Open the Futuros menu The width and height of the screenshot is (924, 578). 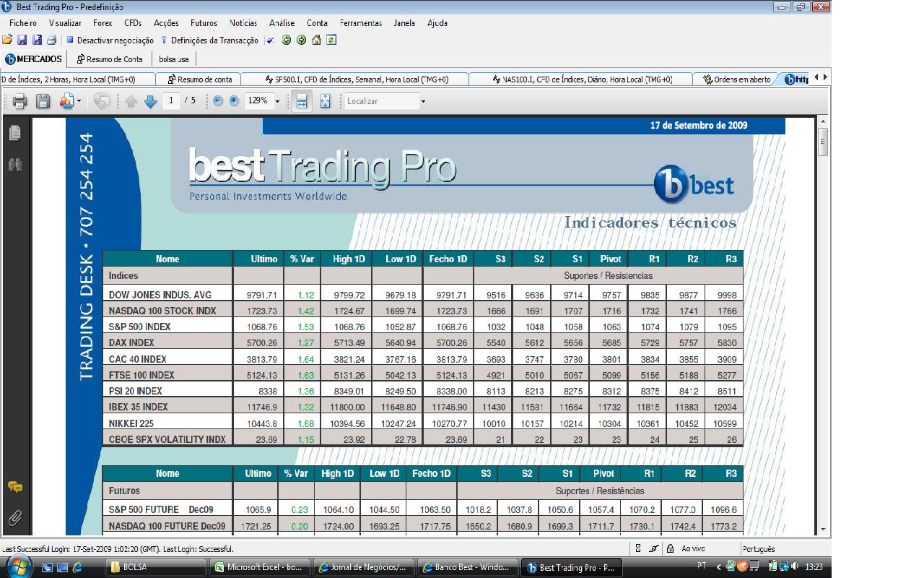tap(204, 23)
